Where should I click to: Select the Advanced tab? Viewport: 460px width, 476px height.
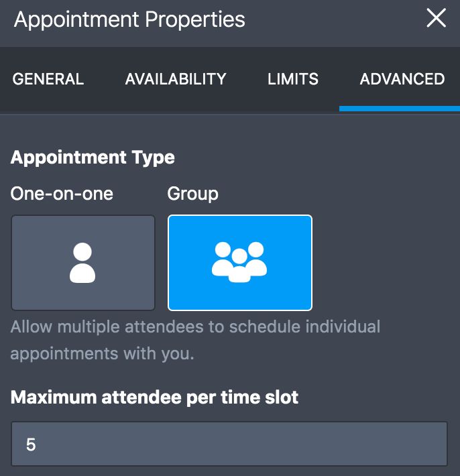402,79
